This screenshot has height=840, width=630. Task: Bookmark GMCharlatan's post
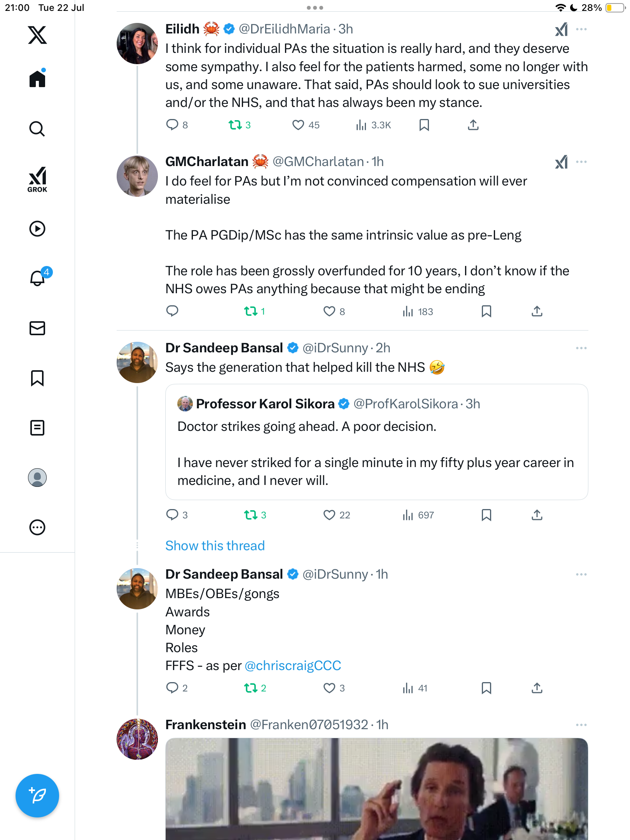pyautogui.click(x=486, y=311)
